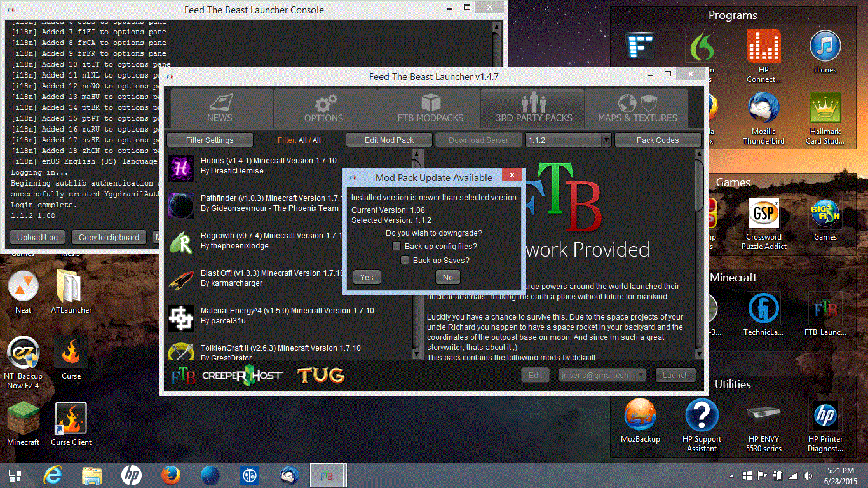Screen dimensions: 868x488
Task: Click the modpack list scrollbar
Action: (x=417, y=254)
